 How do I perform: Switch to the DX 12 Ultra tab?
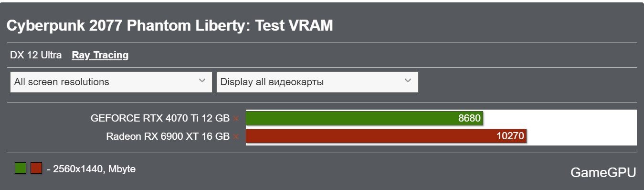point(36,55)
